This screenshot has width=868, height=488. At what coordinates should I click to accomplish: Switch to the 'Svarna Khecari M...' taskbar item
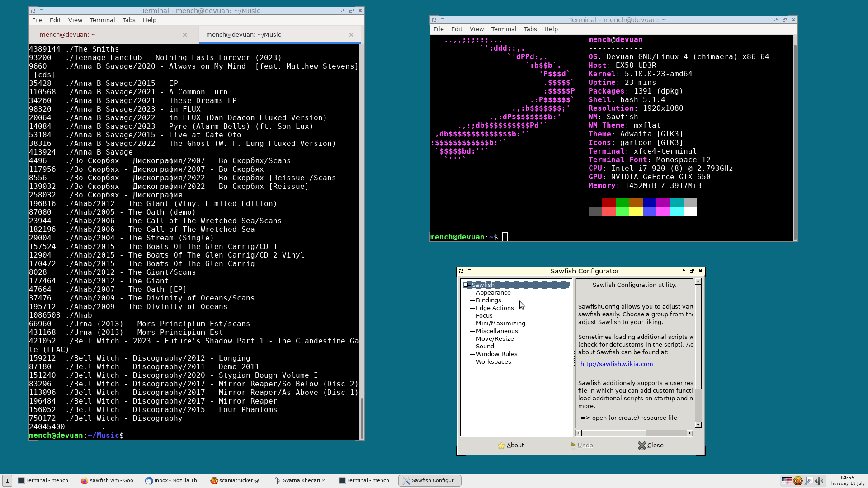coord(302,480)
